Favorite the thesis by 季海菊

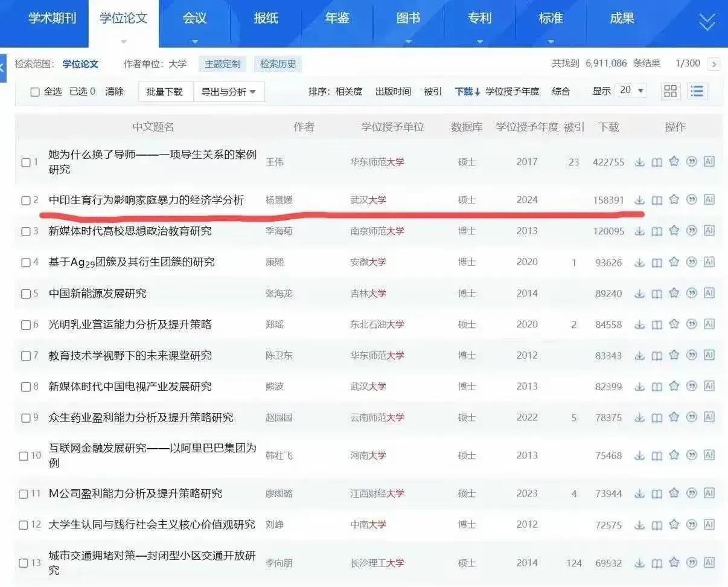click(674, 231)
